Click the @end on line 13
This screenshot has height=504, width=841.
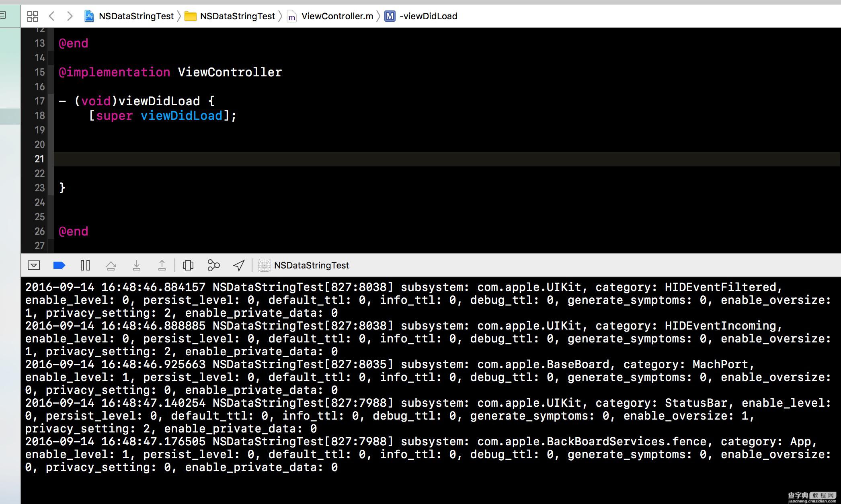[x=74, y=43]
